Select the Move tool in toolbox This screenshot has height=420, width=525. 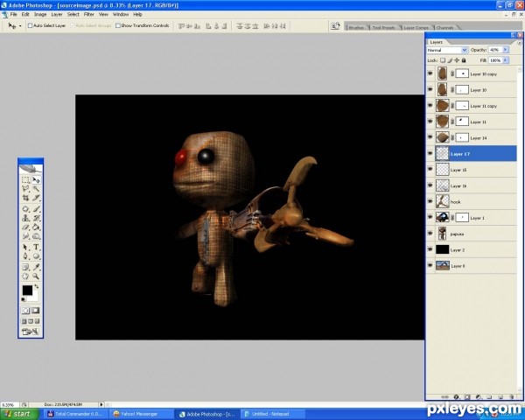pos(36,180)
